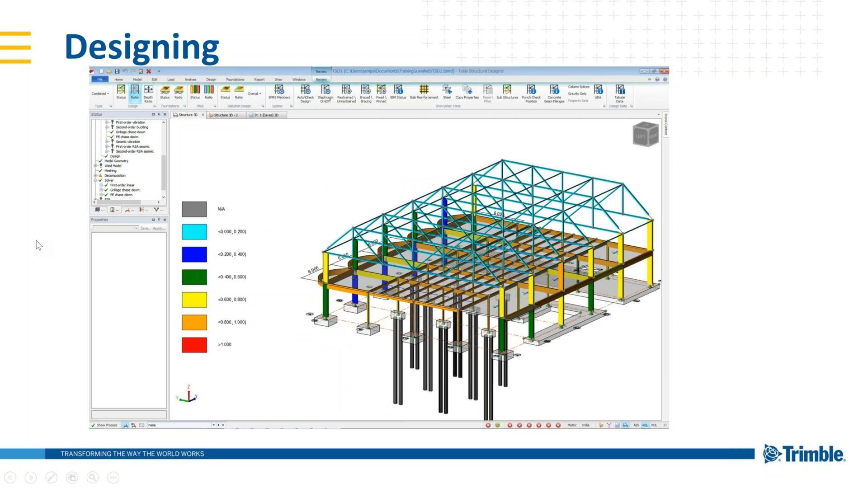Image resolution: width=868 pixels, height=488 pixels.
Task: Toggle the Show Process checkbox
Action: (104, 425)
